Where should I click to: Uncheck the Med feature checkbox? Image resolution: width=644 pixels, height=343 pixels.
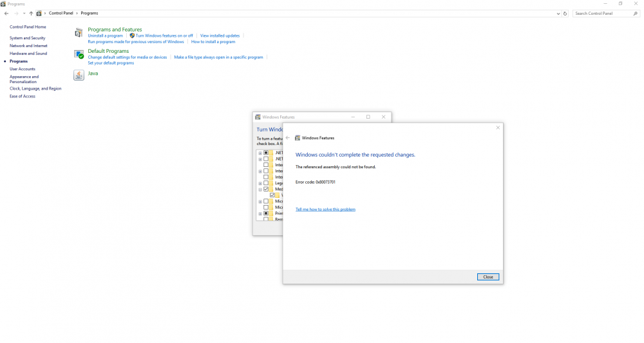pos(266,189)
